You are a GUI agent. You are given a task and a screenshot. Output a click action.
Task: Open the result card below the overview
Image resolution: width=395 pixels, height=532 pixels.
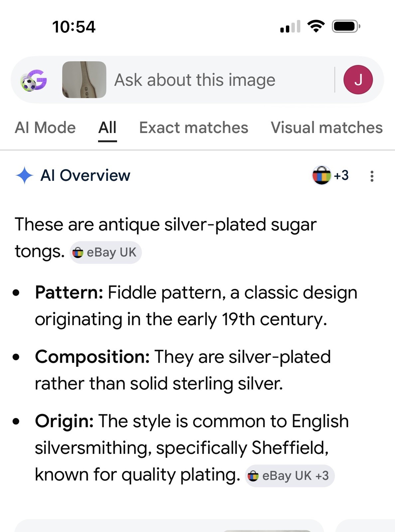pyautogui.click(x=169, y=526)
